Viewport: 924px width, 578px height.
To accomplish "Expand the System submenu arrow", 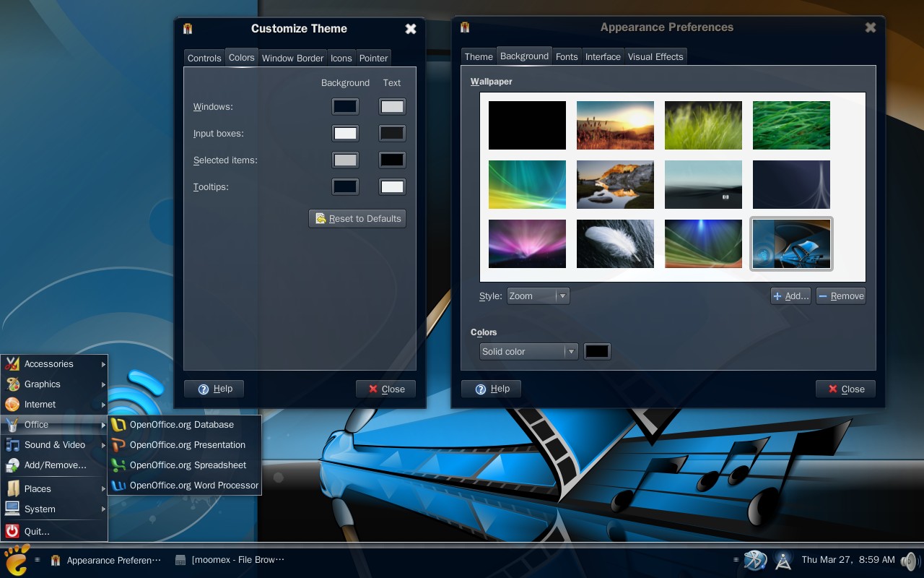I will click(x=103, y=509).
